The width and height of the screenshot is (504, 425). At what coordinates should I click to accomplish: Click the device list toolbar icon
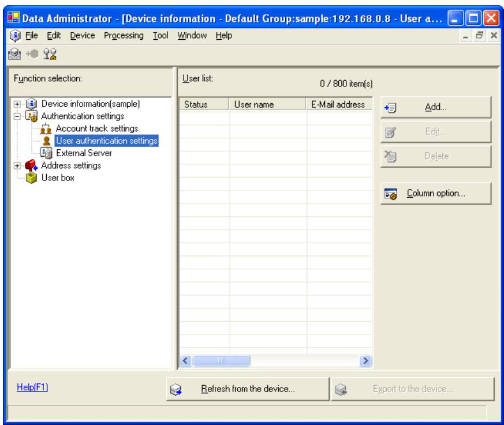coord(14,54)
